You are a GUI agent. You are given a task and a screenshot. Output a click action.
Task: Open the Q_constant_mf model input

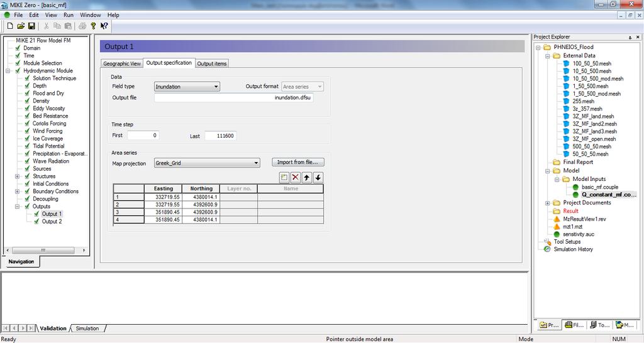[609, 195]
